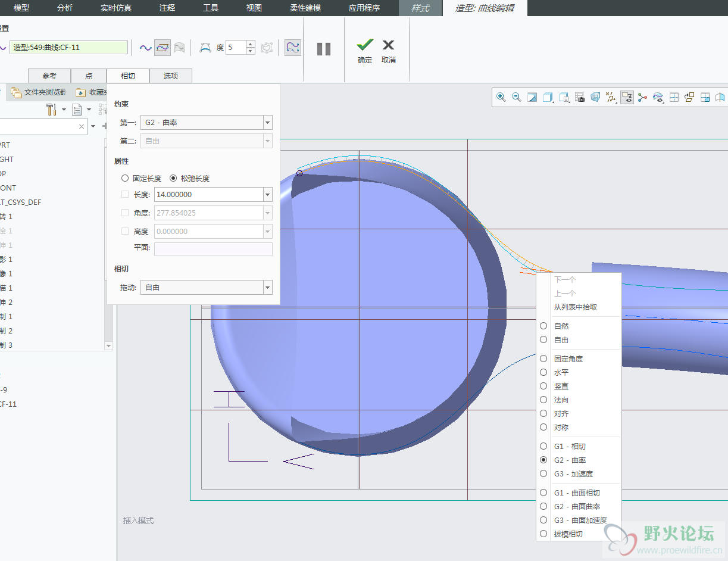728x561 pixels.
Task: Open the 第一 constraint dropdown
Action: click(267, 123)
